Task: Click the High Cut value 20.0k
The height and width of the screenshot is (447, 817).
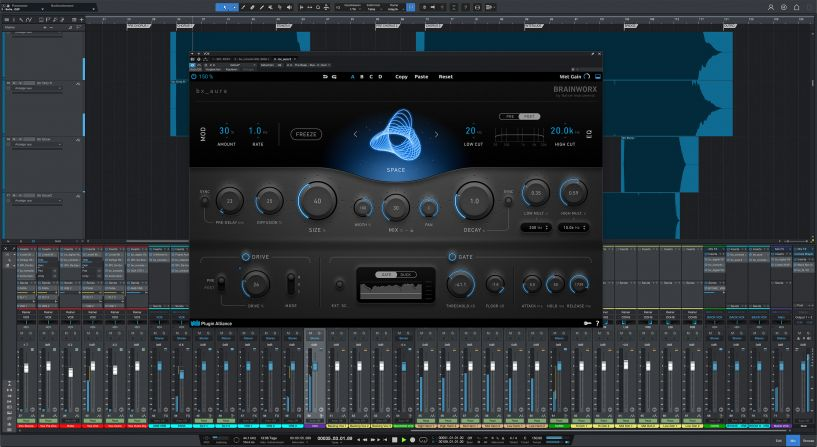Action: (563, 131)
